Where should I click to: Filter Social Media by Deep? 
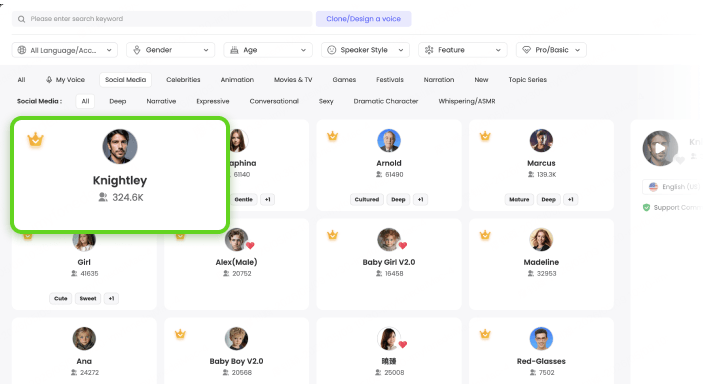point(118,101)
